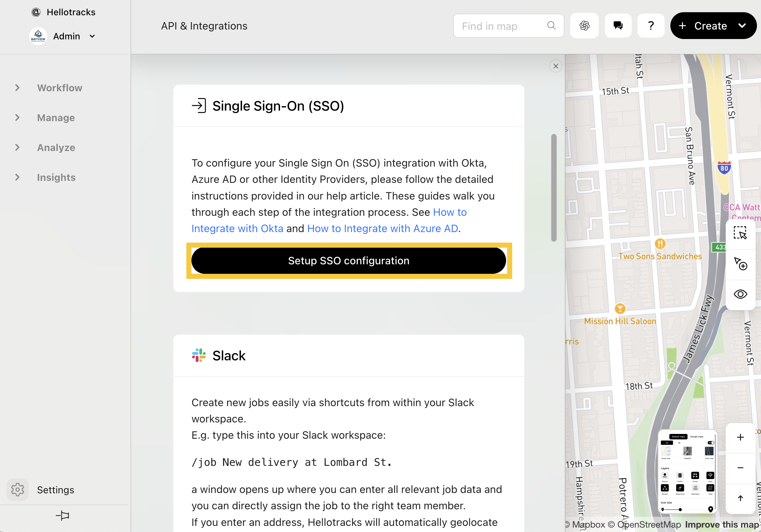Expand the Analyze section chevron
The height and width of the screenshot is (532, 761).
pos(17,148)
